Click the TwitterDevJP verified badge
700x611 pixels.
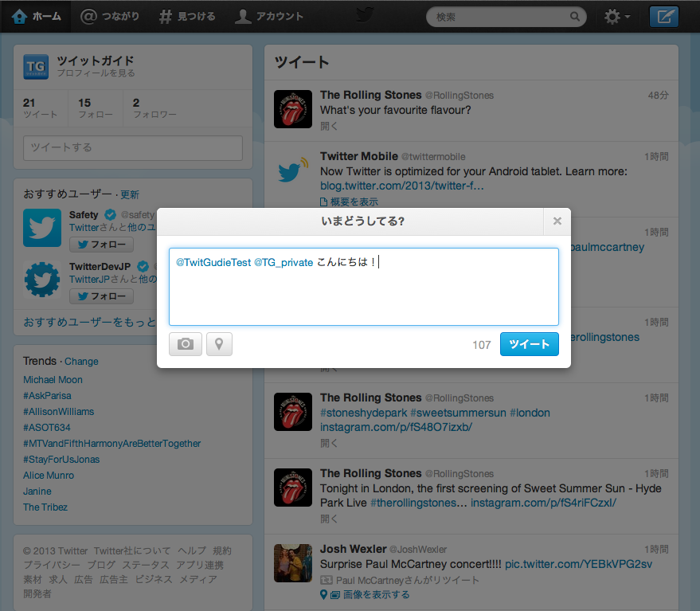click(143, 267)
